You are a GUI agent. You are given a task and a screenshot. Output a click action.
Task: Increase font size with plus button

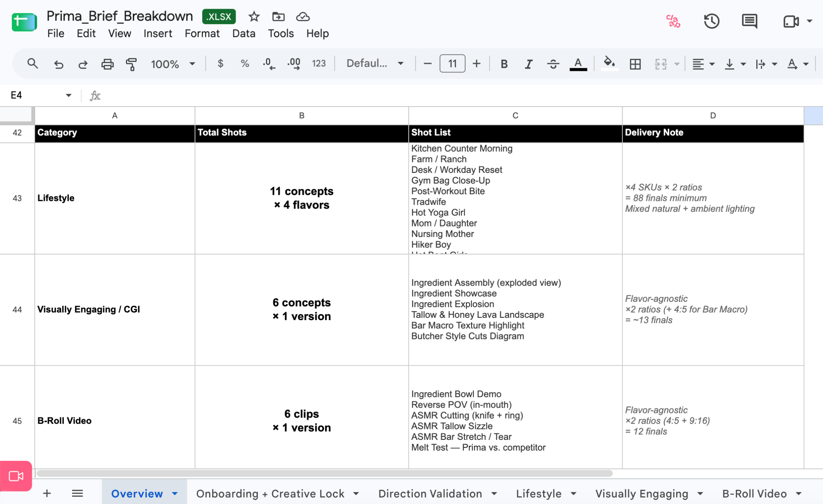tap(477, 64)
